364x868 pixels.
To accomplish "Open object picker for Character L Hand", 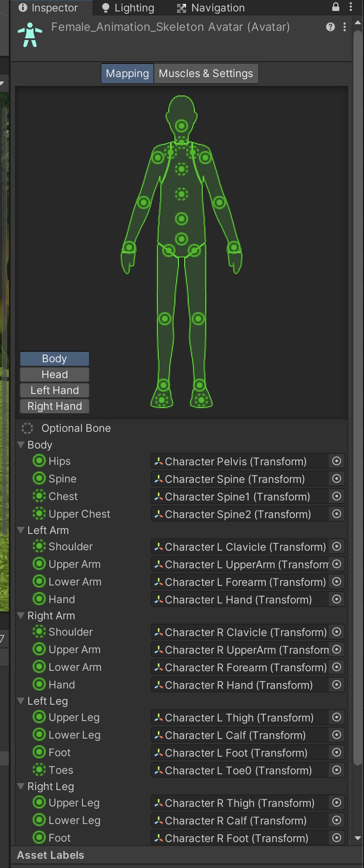I will tap(337, 600).
